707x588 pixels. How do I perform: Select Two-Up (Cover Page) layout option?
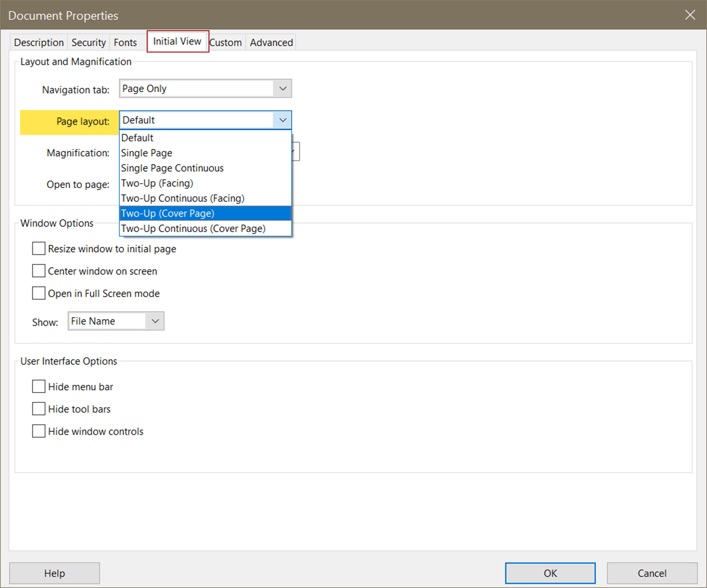pyautogui.click(x=167, y=213)
